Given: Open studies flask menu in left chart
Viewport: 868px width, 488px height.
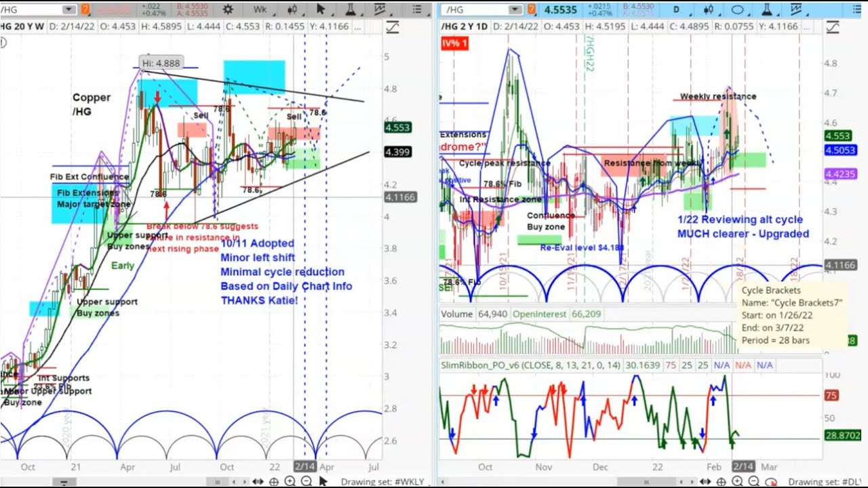Looking at the screenshot, I should coord(351,9).
